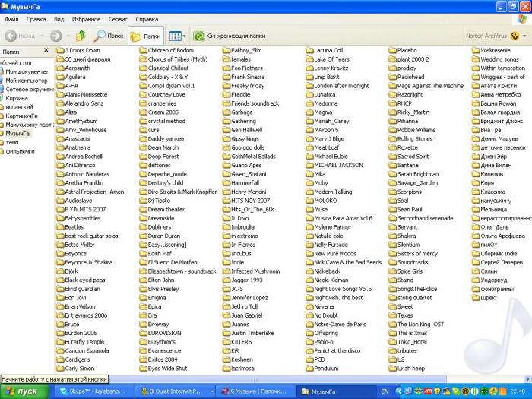532x399 pixels.
Task: Open the Сервис menu
Action: (118, 19)
